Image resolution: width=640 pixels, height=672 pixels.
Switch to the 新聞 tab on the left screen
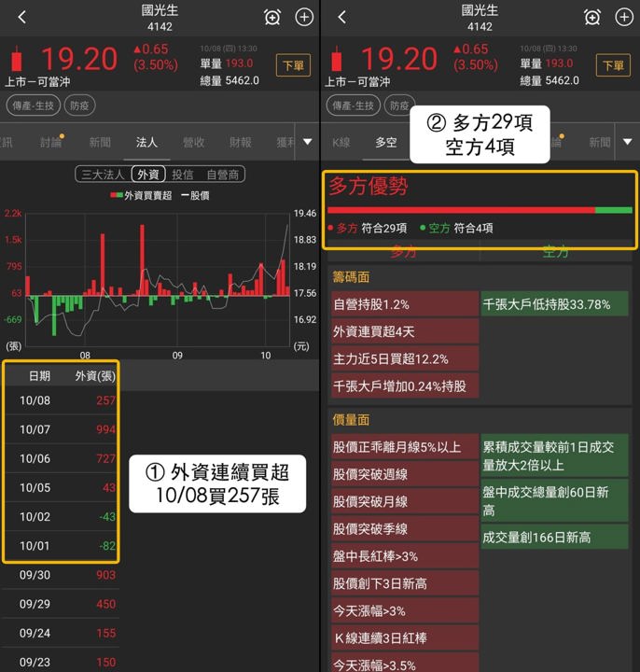(100, 142)
